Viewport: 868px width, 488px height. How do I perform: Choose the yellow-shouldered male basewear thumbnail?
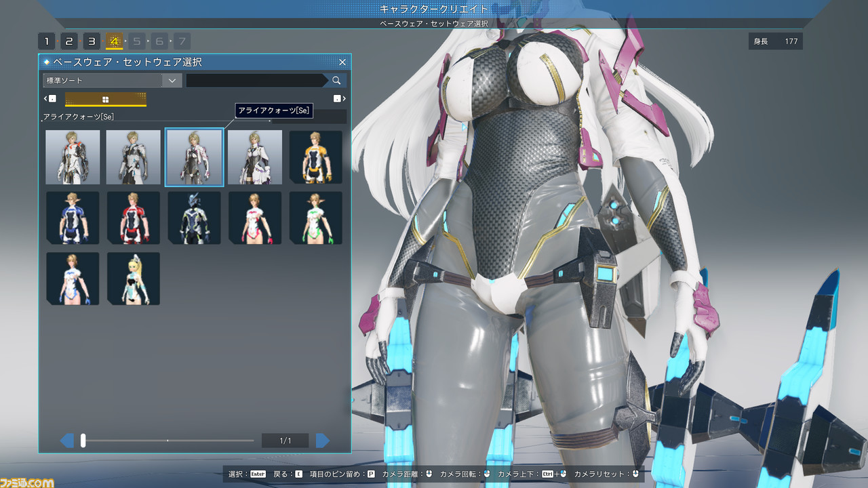pyautogui.click(x=316, y=157)
